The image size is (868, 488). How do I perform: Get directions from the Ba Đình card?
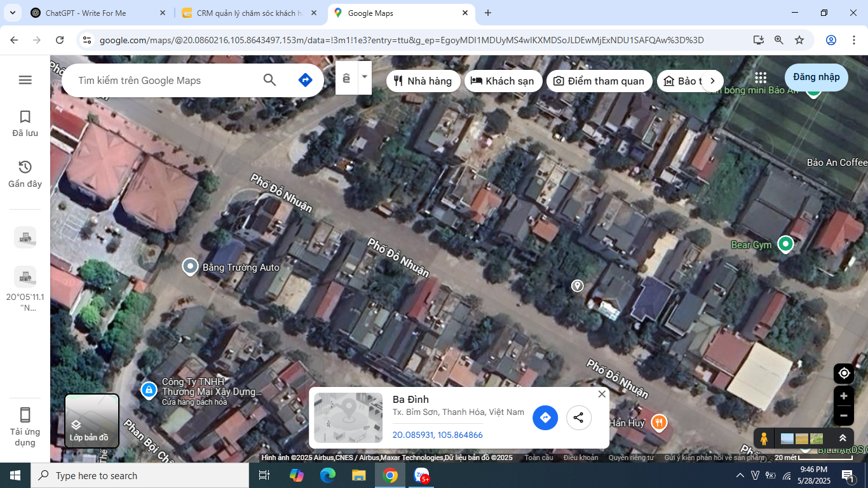[545, 417]
